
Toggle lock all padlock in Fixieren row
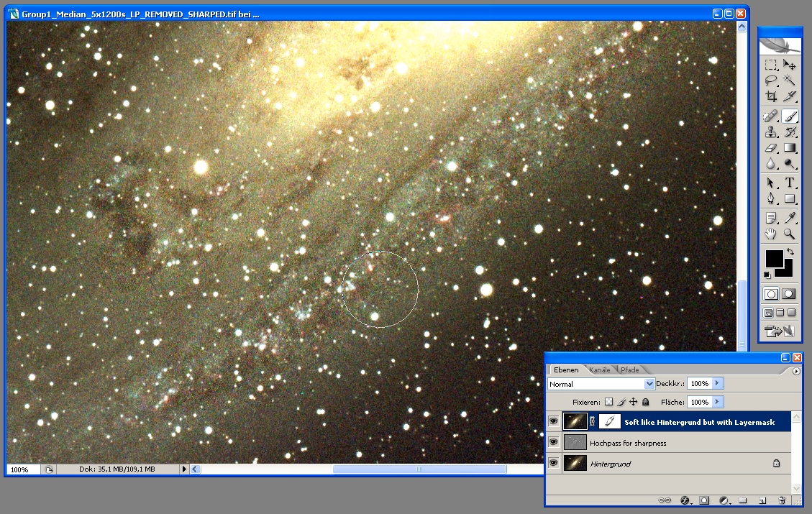(646, 402)
